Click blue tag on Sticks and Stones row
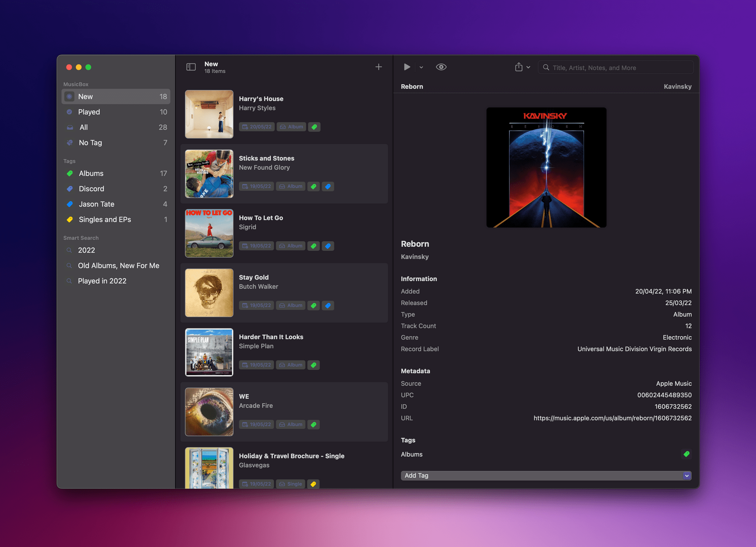The image size is (756, 547). [328, 187]
